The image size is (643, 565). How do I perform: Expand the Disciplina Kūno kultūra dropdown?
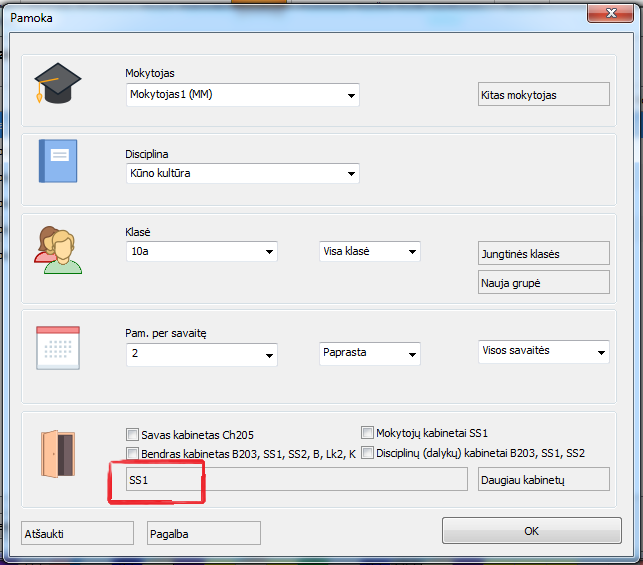351,174
